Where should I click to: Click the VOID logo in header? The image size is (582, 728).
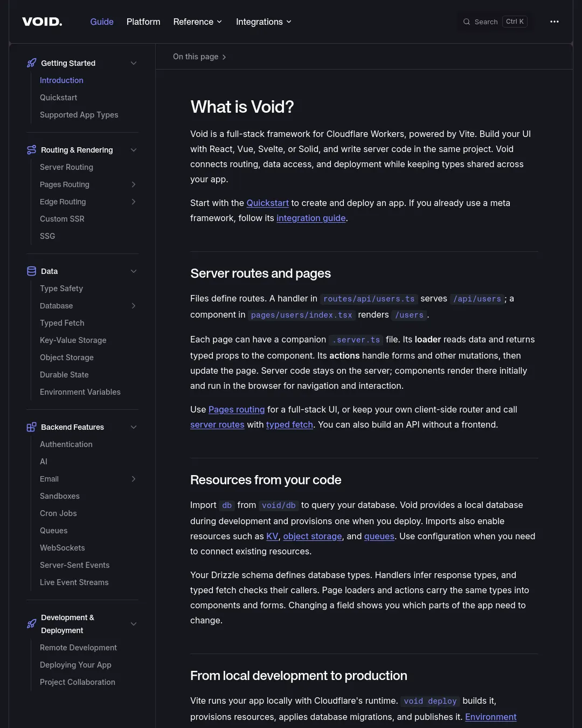[x=42, y=22]
